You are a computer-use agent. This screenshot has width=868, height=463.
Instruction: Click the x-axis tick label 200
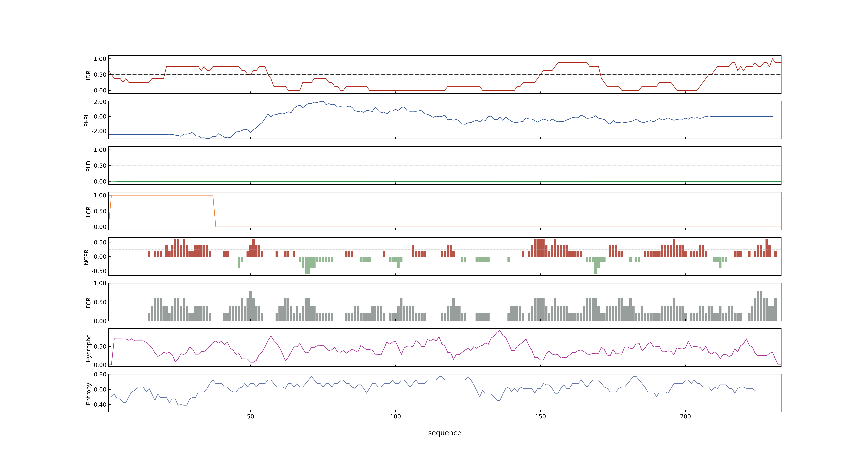pos(685,416)
